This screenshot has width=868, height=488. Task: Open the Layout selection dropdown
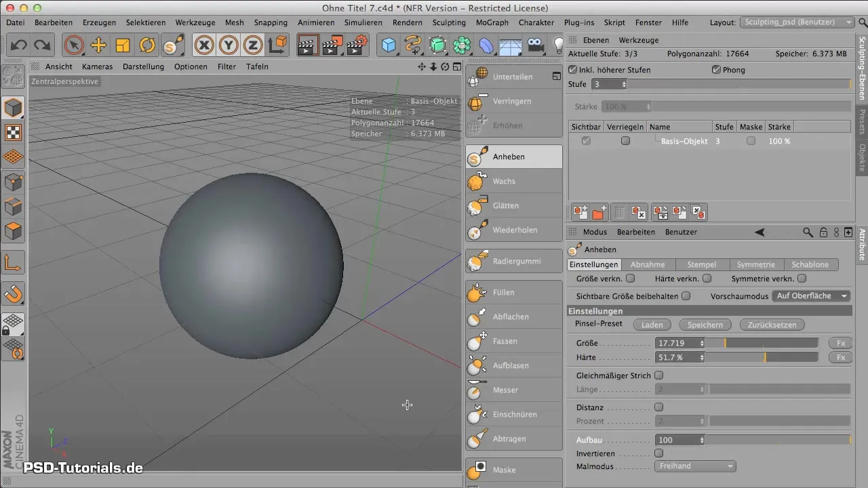point(797,22)
